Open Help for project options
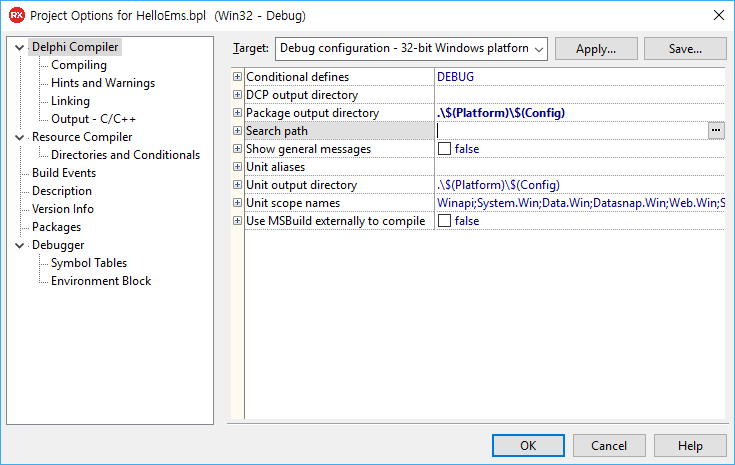 pyautogui.click(x=690, y=445)
